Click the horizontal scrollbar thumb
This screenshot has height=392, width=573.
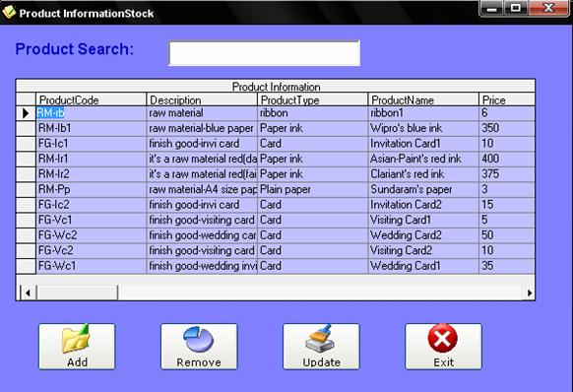coord(77,293)
